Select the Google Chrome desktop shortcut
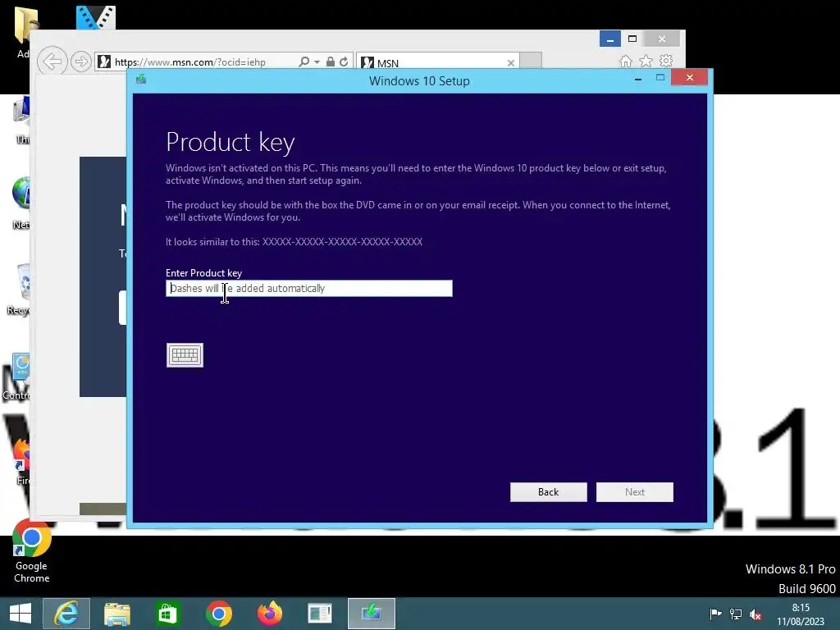 click(32, 552)
